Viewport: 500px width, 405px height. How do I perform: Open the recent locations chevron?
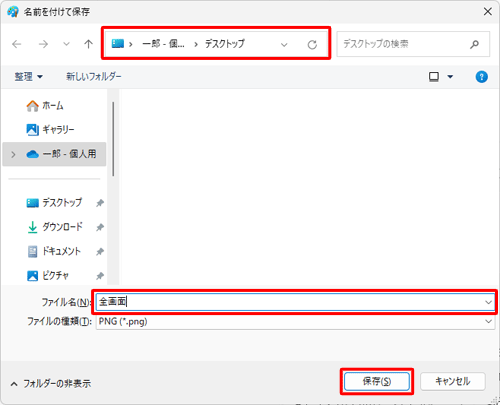(67, 44)
